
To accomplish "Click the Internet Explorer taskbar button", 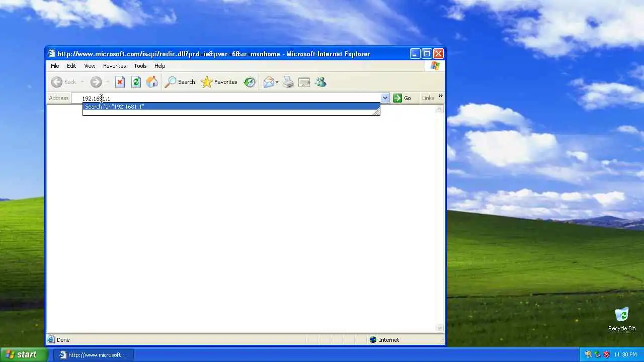I will [x=94, y=354].
